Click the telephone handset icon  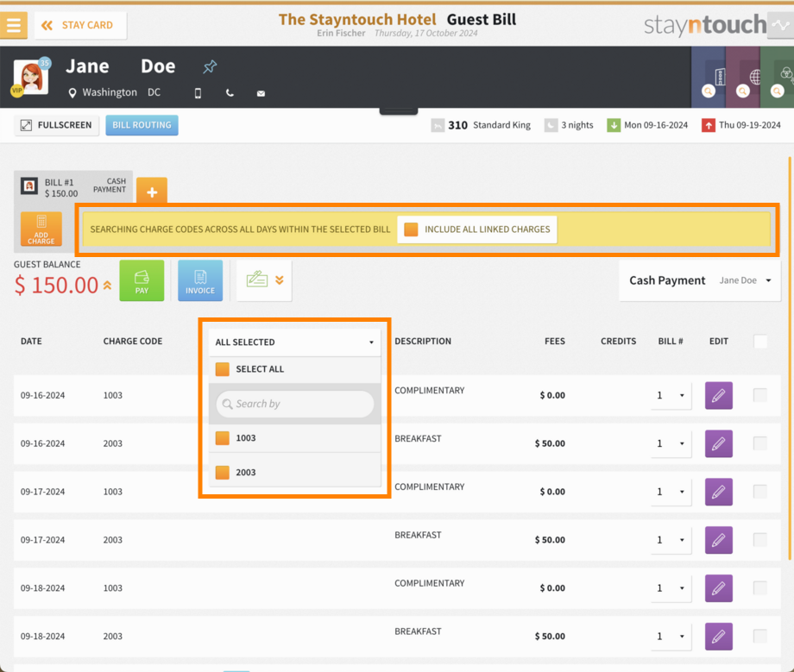point(230,93)
